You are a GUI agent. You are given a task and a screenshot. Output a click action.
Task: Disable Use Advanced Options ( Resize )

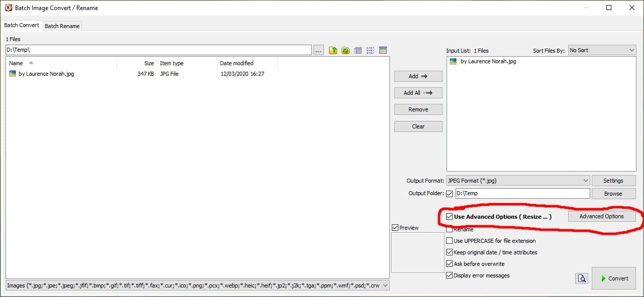point(449,216)
